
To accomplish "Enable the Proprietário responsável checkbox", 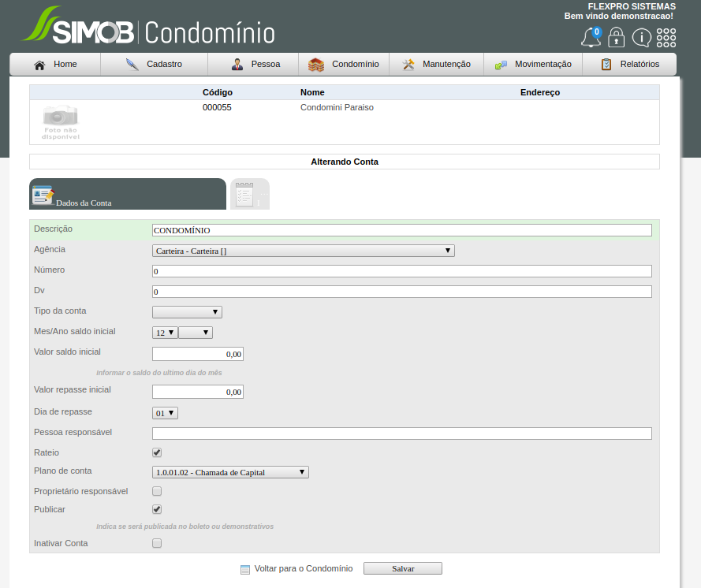I will coord(157,491).
